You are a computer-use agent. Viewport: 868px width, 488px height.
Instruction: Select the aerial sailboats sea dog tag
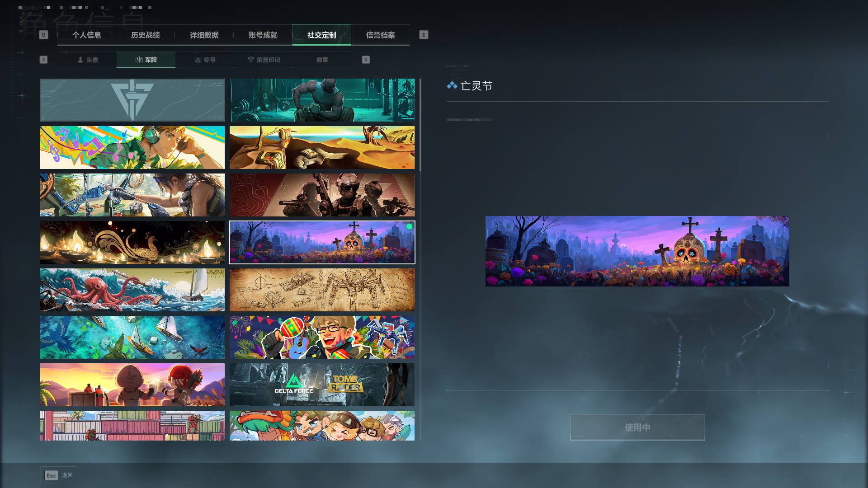click(x=132, y=337)
